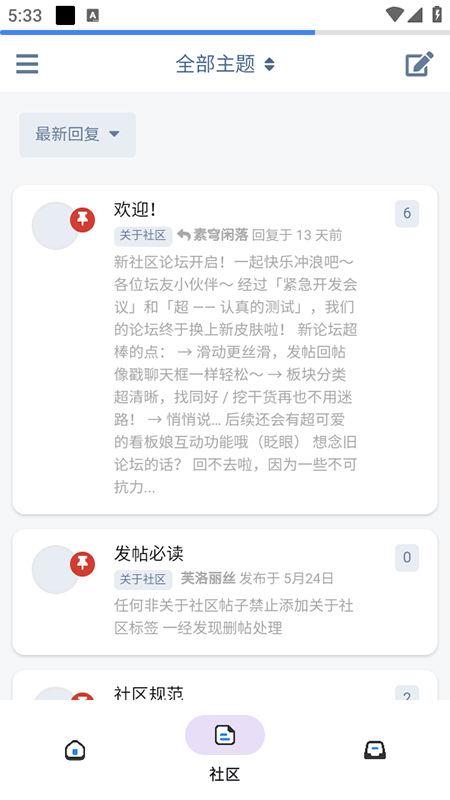
Task: Open the home tab icon in bottom bar
Action: tap(75, 750)
